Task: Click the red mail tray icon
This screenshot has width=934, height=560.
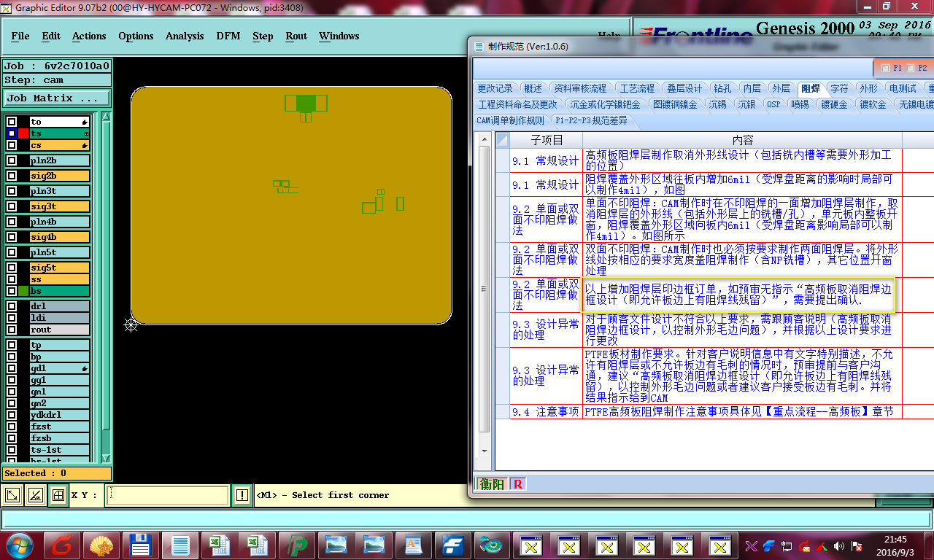Action: [804, 545]
